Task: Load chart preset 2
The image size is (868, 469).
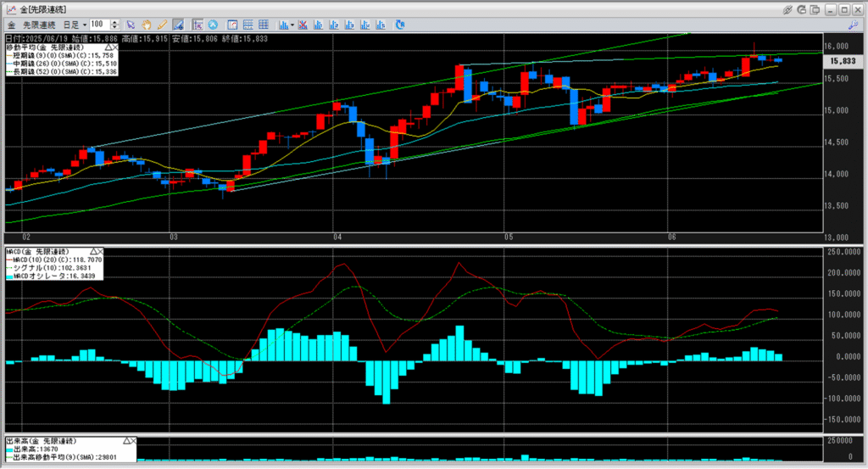Action: 334,25
